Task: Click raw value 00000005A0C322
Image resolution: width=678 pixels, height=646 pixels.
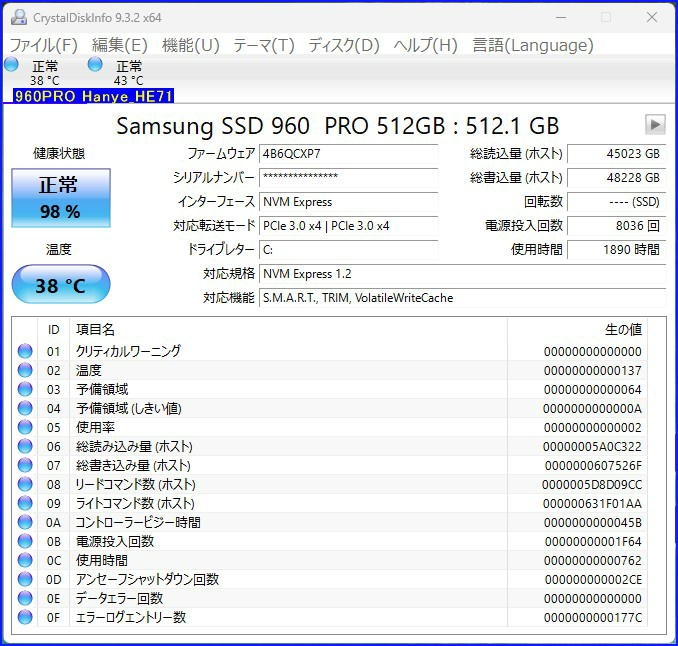Action: tap(592, 447)
